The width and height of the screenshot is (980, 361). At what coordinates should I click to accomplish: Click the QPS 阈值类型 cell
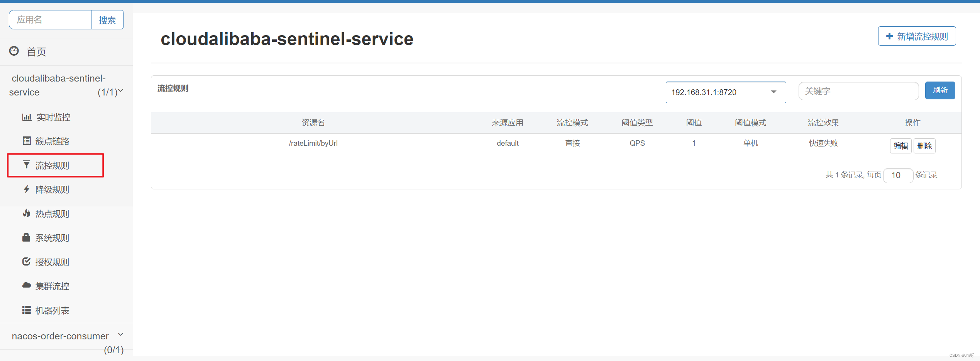(637, 143)
